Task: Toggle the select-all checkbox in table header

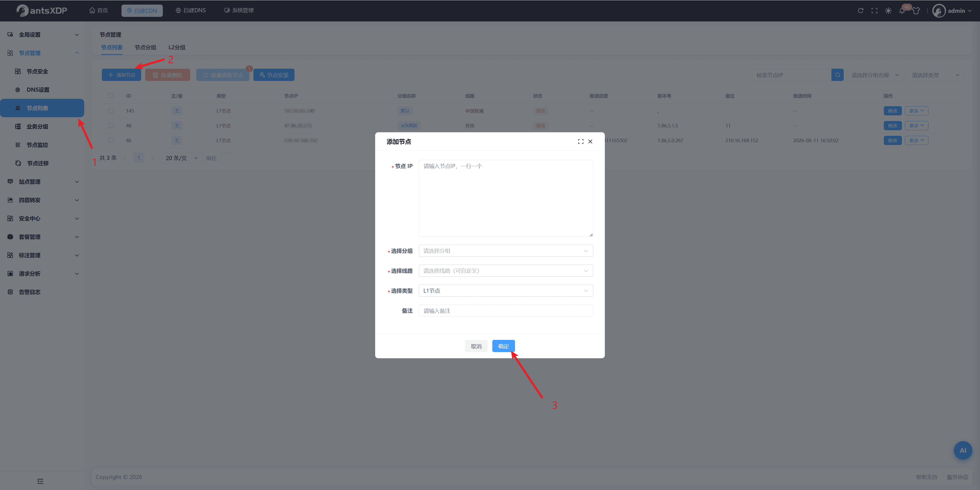Action: pyautogui.click(x=111, y=95)
